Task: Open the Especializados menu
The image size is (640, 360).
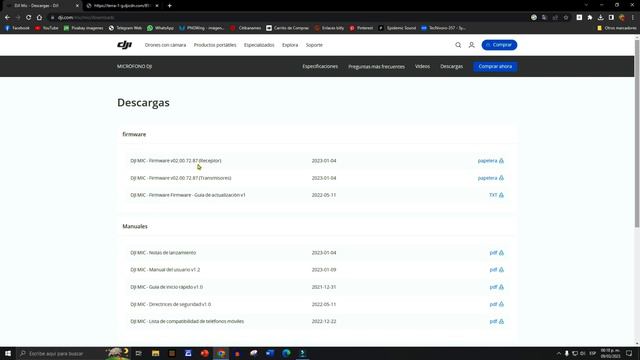Action: tap(259, 45)
